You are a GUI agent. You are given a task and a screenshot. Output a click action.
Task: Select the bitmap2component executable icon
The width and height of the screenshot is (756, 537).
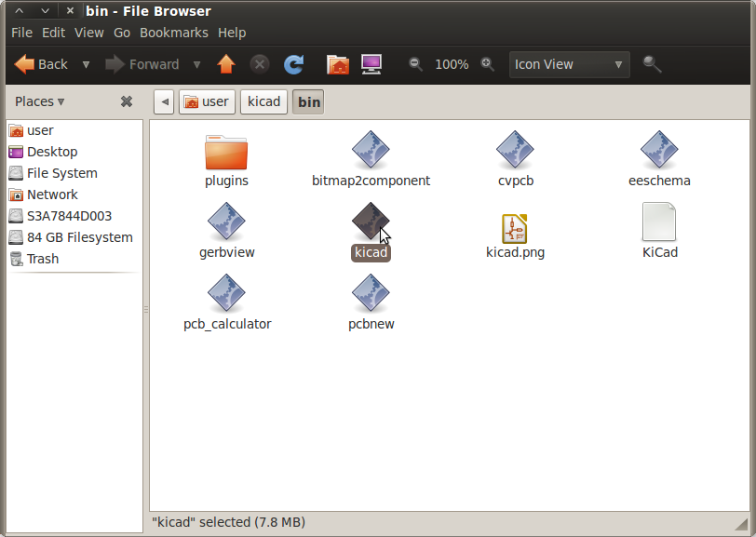[x=371, y=150]
